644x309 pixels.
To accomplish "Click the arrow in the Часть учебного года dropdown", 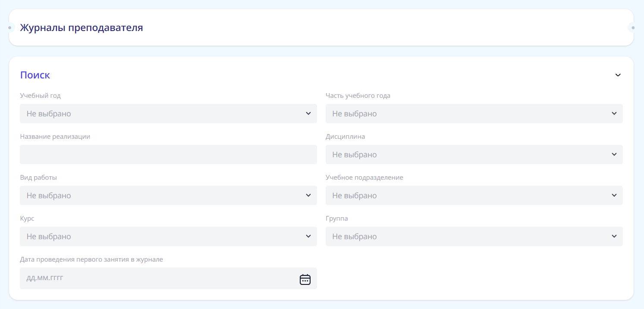I will (x=614, y=113).
